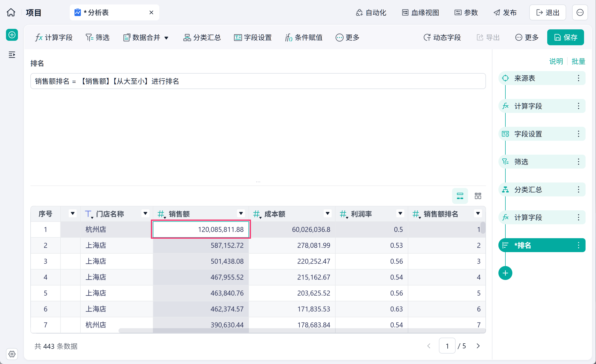Open the 血缘视图 lineage view
Image resolution: width=596 pixels, height=364 pixels.
point(420,12)
